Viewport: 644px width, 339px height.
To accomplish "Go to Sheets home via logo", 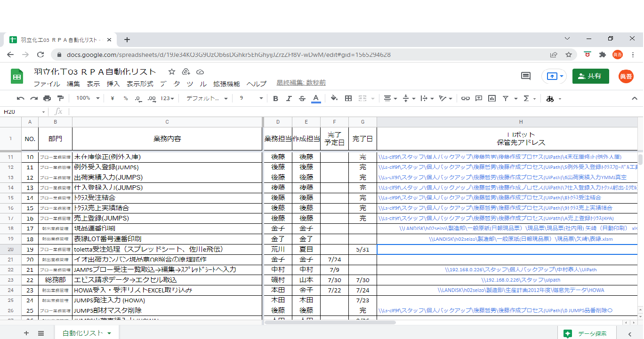I will tap(17, 77).
